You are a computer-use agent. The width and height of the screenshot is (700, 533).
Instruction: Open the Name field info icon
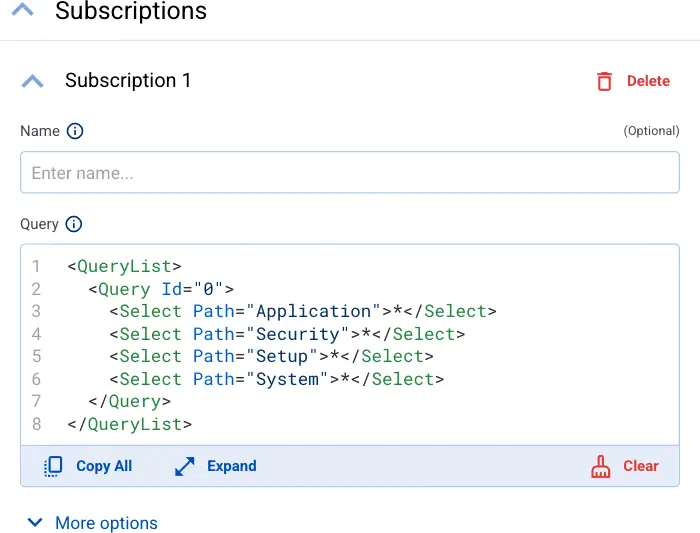click(x=75, y=131)
